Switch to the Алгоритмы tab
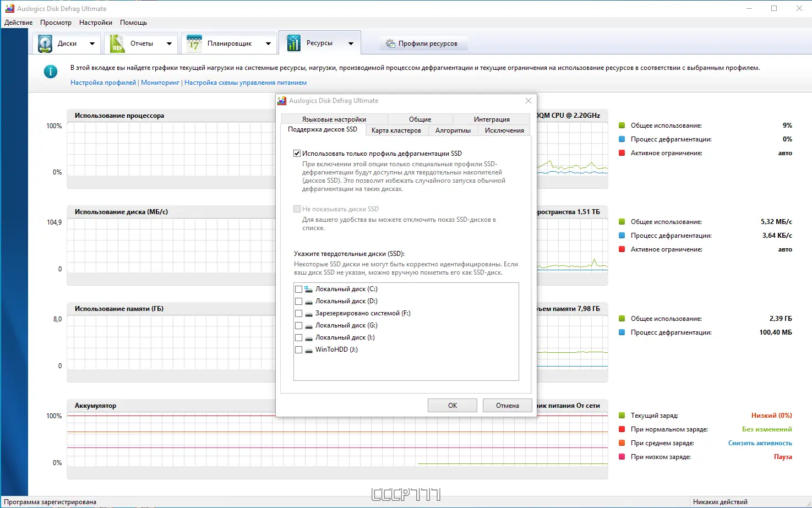 [453, 130]
